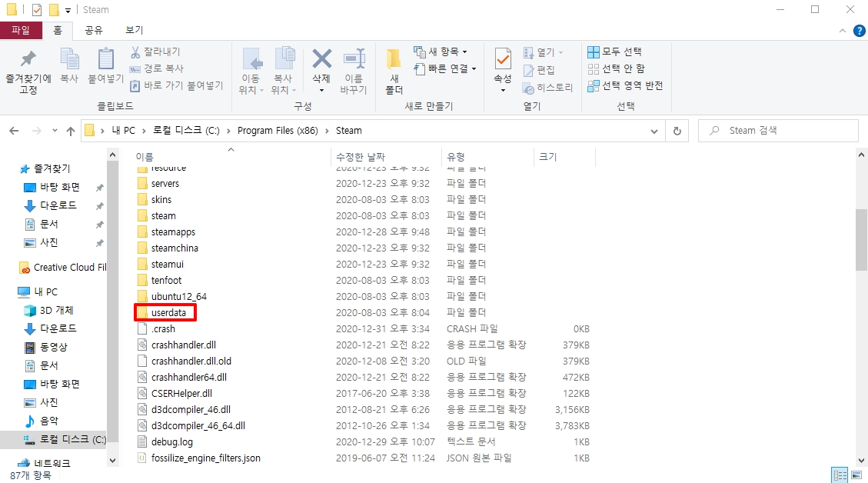The image size is (868, 483).
Task: Open recent locations dropdown arrow
Action: (55, 131)
